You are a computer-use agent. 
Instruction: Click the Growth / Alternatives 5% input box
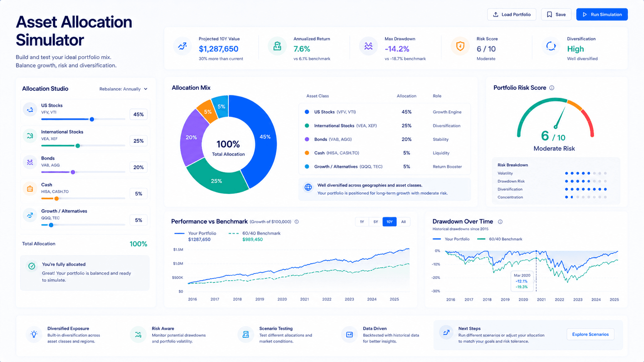(139, 220)
